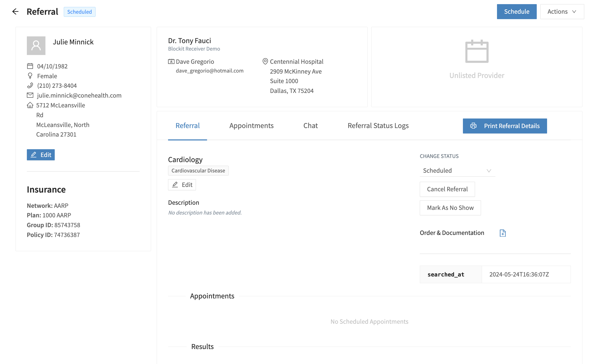This screenshot has width=600, height=364.
Task: Click Mark As No Show button
Action: (450, 208)
